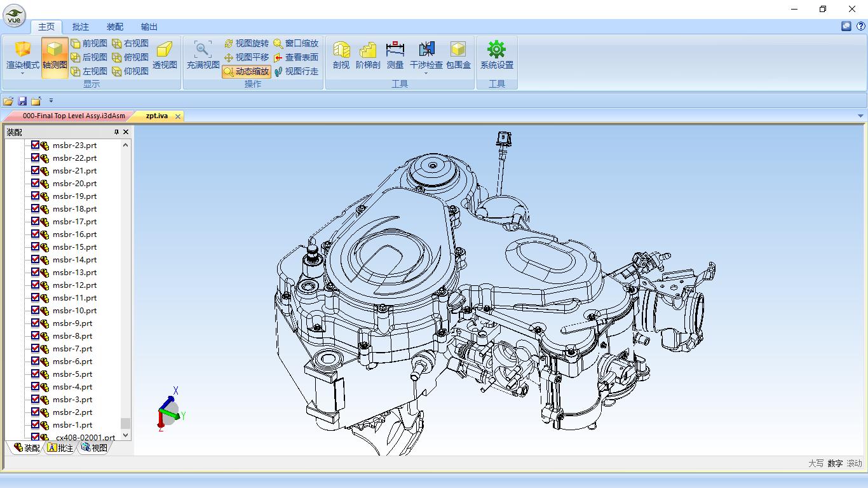Expand the 干涉检查 dropdown arrow

point(426,74)
